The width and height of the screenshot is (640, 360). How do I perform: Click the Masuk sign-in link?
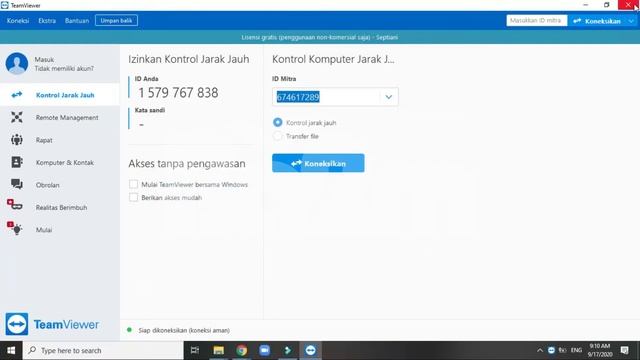coord(44,60)
